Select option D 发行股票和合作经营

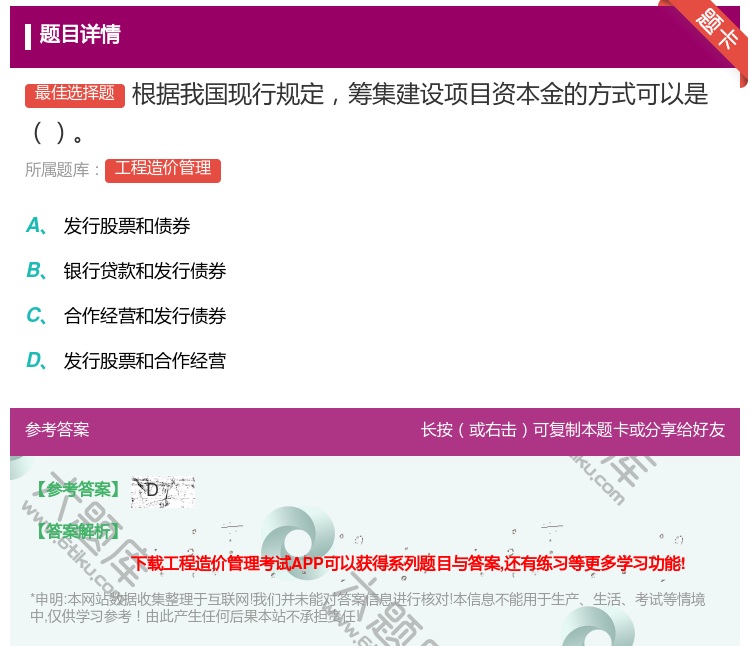tap(126, 361)
